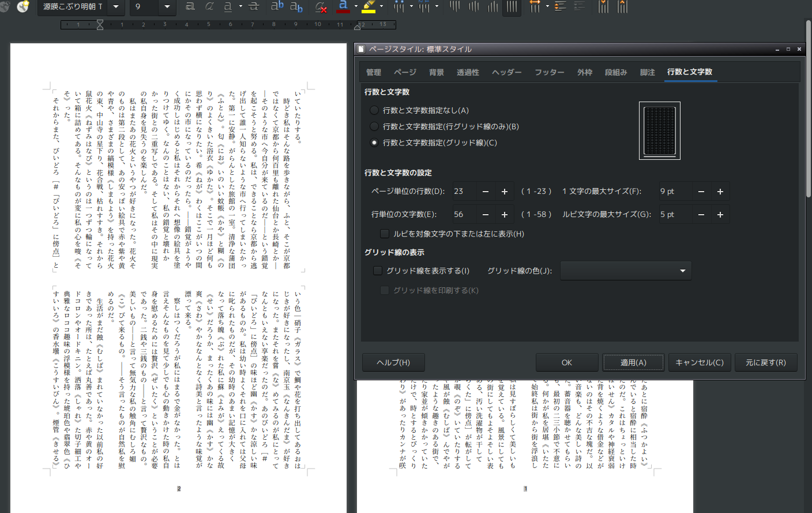Open the グリッド線の色 color dropdown

coord(626,271)
